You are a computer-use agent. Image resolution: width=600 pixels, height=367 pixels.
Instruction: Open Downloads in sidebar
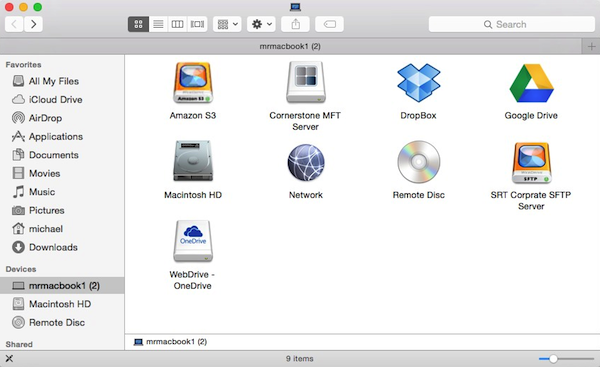62,247
